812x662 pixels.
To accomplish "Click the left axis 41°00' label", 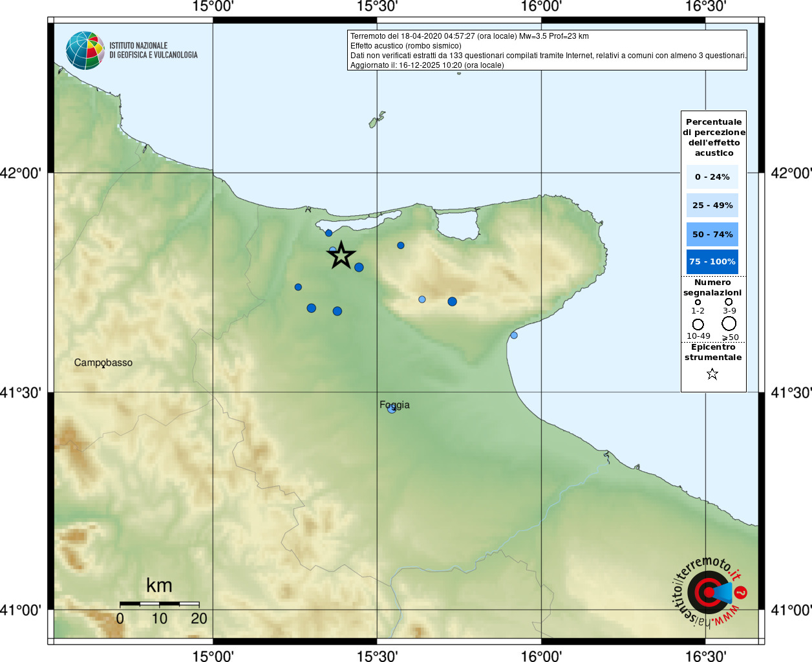I will pyautogui.click(x=21, y=610).
